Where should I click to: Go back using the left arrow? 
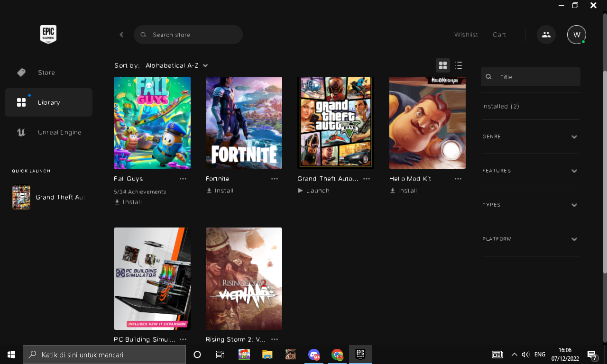[x=121, y=35]
